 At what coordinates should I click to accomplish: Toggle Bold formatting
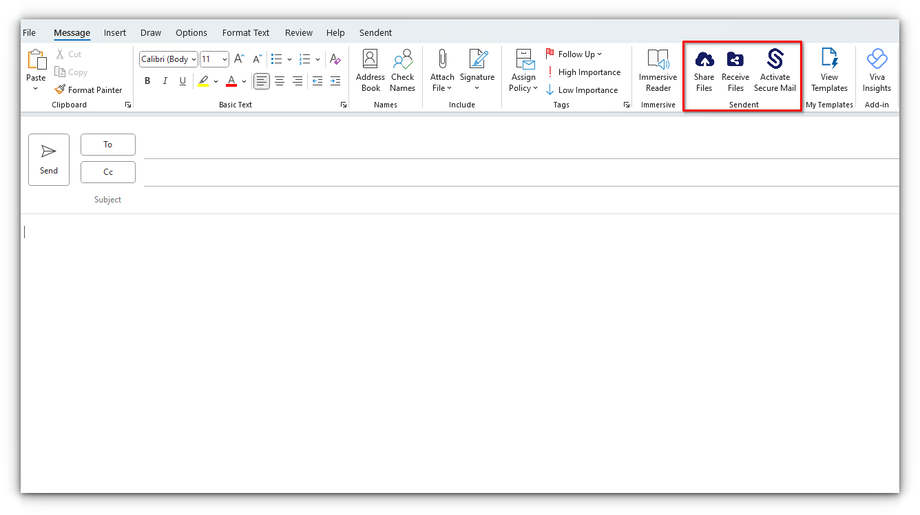(148, 81)
